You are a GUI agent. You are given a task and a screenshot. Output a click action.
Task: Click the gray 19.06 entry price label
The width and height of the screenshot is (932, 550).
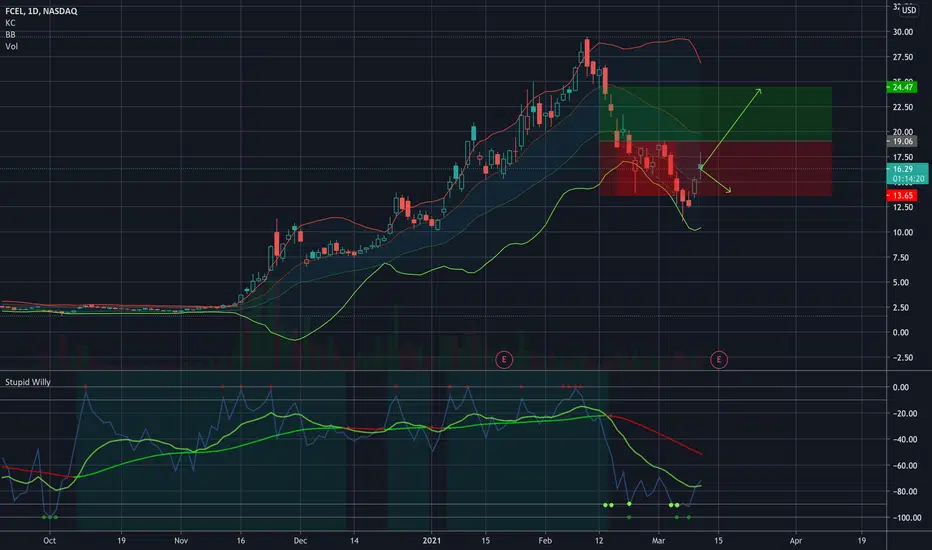[x=902, y=142]
